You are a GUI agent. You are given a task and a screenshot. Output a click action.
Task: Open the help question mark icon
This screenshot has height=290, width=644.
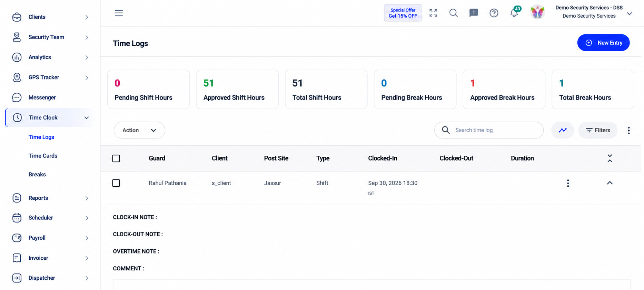[494, 13]
